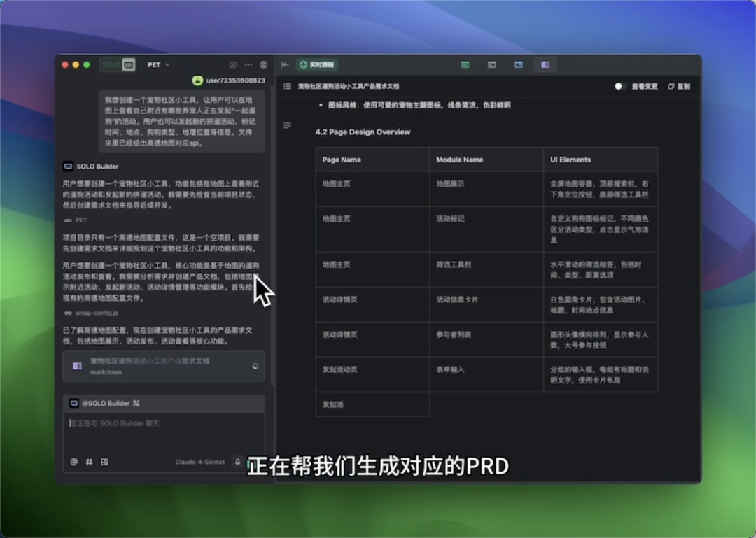Click the 活动标记 table cell

point(486,229)
